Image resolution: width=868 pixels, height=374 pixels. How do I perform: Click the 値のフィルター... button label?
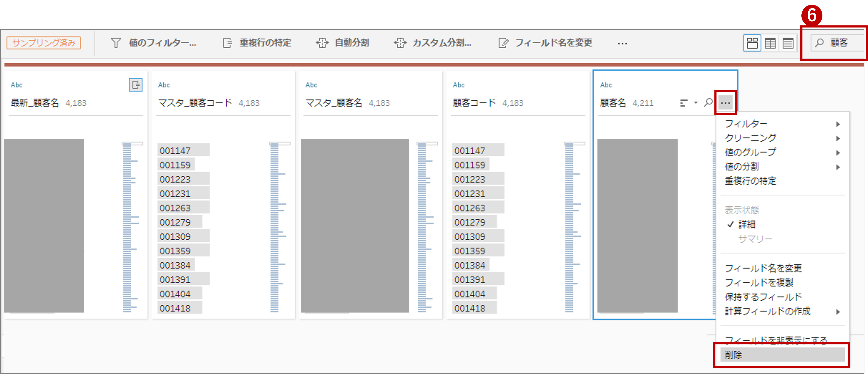click(162, 43)
